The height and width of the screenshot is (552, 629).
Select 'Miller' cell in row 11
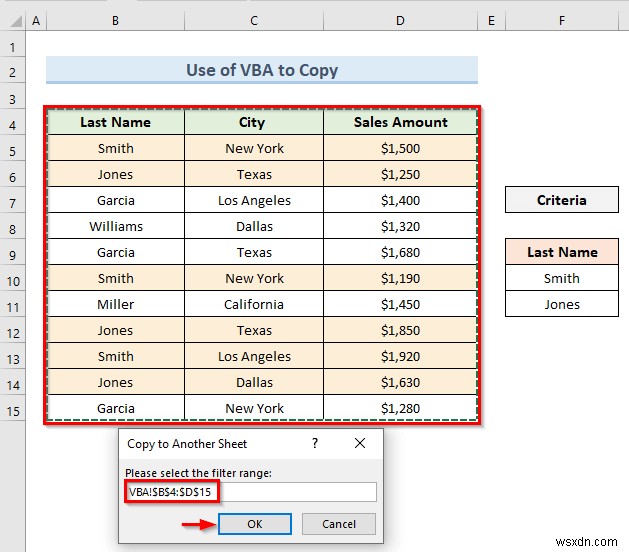(116, 304)
